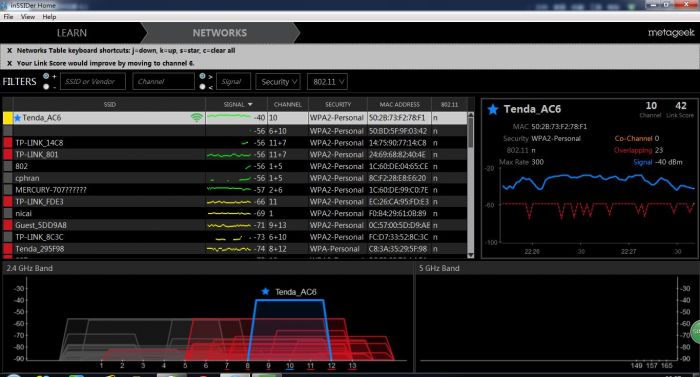Click the red swatch beside TP-LINK_FDE3
This screenshot has height=377, width=700.
point(8,201)
